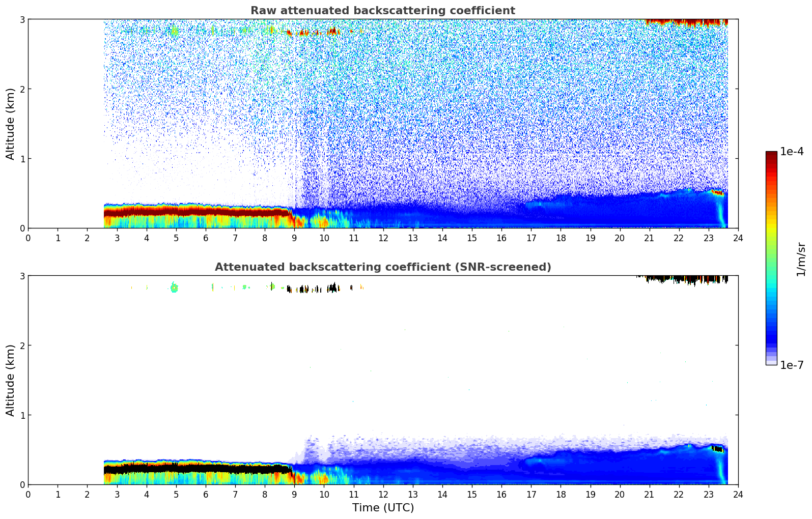
Task: Click the 'Raw attenuated backscattering coefficient' title
Action: [382, 11]
